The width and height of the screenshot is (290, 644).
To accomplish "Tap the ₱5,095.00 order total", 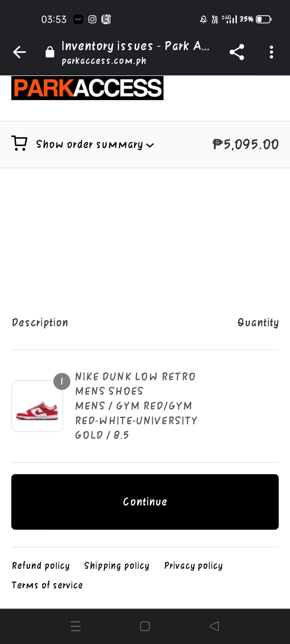I will pos(246,144).
